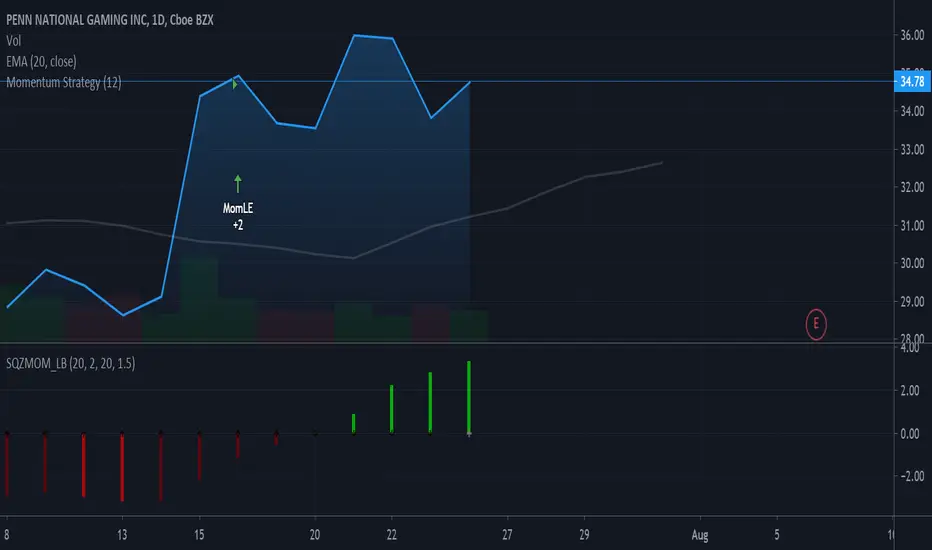This screenshot has width=932, height=550.
Task: Click the Momentum Strategy (12) legend
Action: [x=64, y=82]
